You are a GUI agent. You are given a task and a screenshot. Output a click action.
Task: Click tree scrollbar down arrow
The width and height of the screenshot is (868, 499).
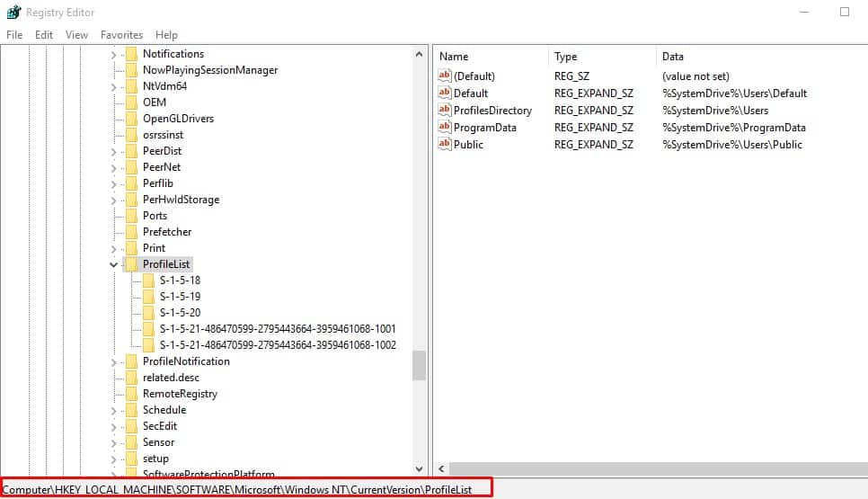[x=419, y=468]
